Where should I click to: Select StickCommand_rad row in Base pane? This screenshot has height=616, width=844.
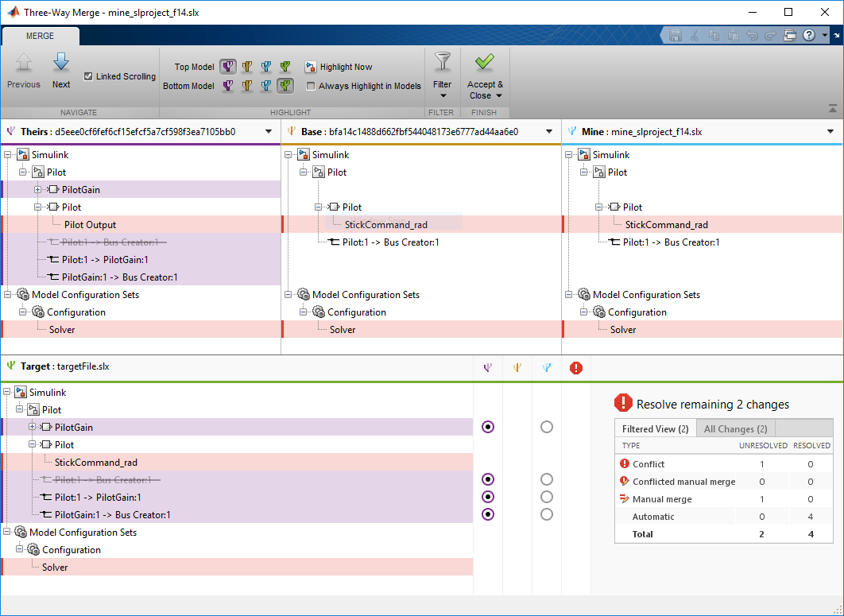point(421,224)
